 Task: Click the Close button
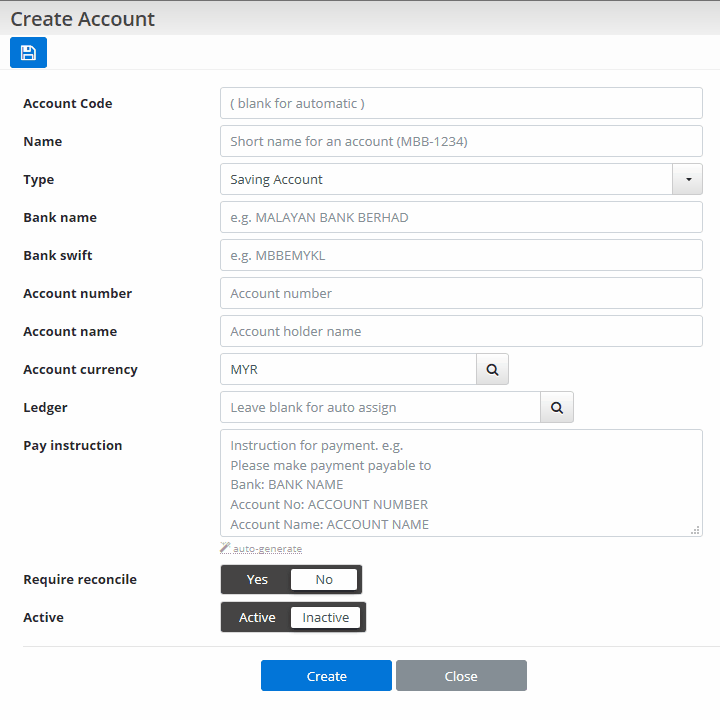(x=461, y=675)
